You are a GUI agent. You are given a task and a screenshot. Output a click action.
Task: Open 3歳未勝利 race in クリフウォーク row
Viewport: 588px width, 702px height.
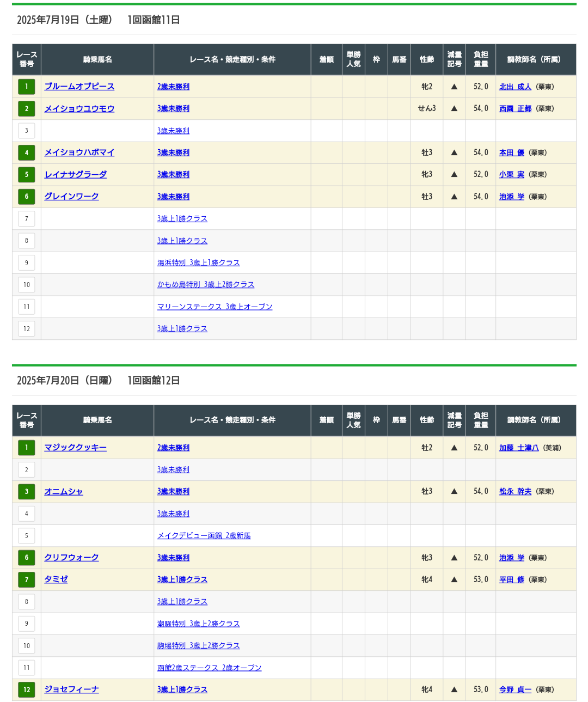(x=173, y=558)
